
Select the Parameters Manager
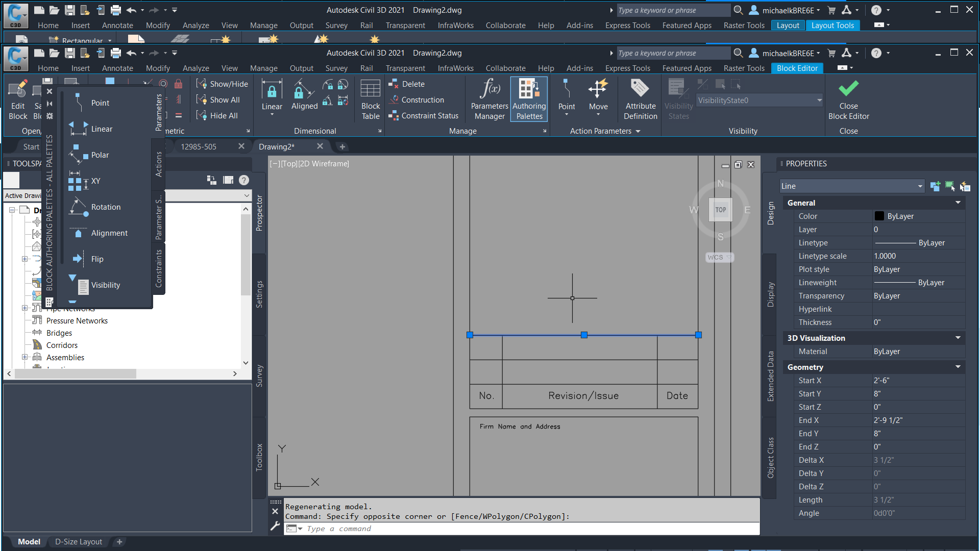(488, 99)
